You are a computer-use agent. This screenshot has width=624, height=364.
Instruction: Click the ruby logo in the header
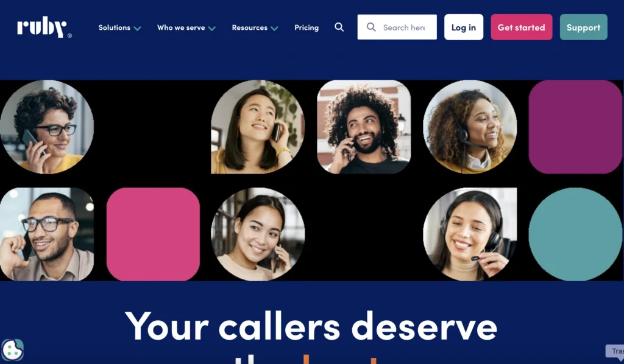point(44,27)
